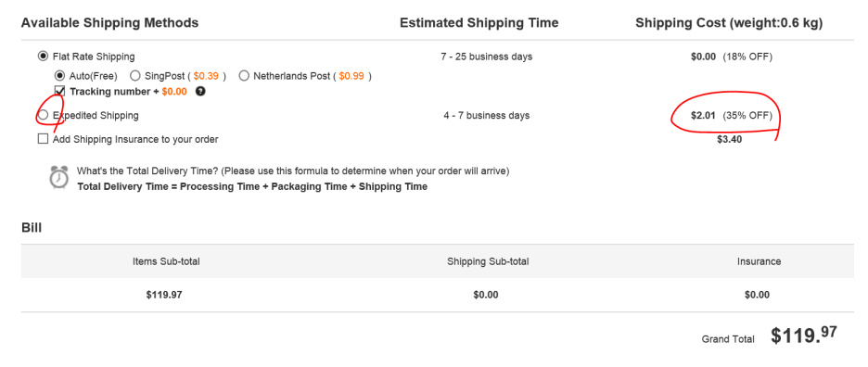This screenshot has height=367, width=868.
Task: Click the 4 - 7 business days estimate
Action: [486, 116]
